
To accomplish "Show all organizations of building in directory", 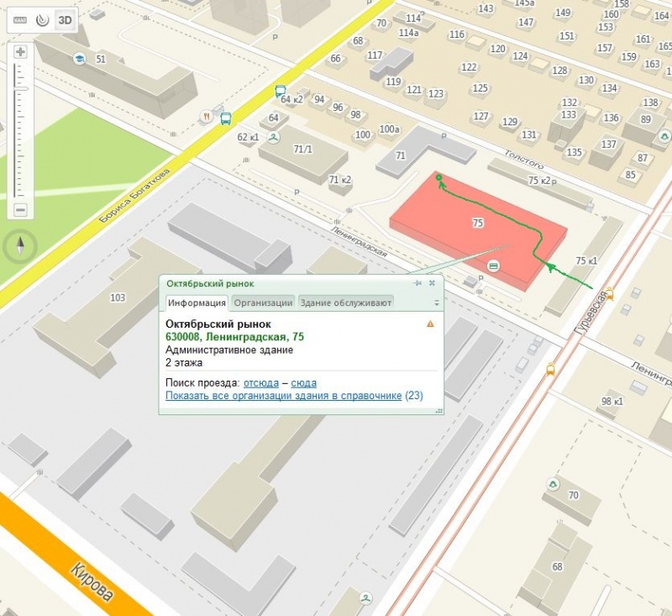I will (x=283, y=395).
